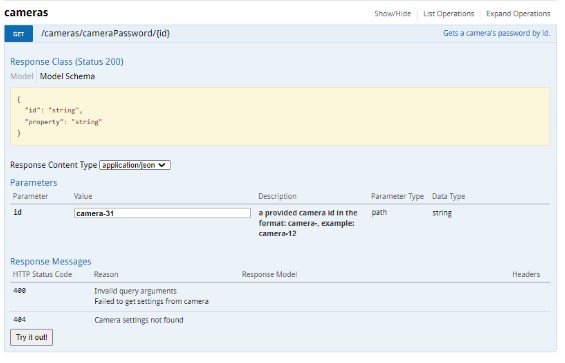Viewport: 565px width, 363px height.
Task: Open Response Content Type dropdown
Action: coord(135,165)
